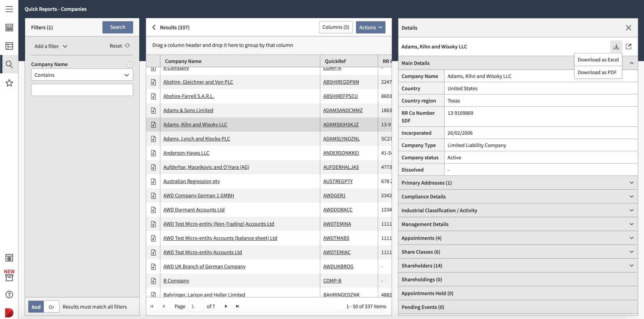The image size is (644, 319).
Task: Select the And filter match toggle
Action: tap(36, 307)
